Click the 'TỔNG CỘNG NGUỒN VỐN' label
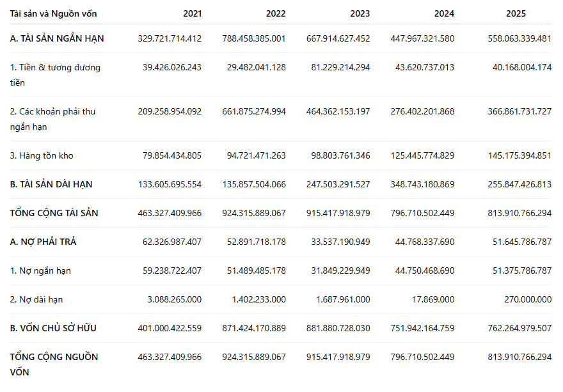Image resolution: width=563 pixels, height=392 pixels. [x=54, y=365]
